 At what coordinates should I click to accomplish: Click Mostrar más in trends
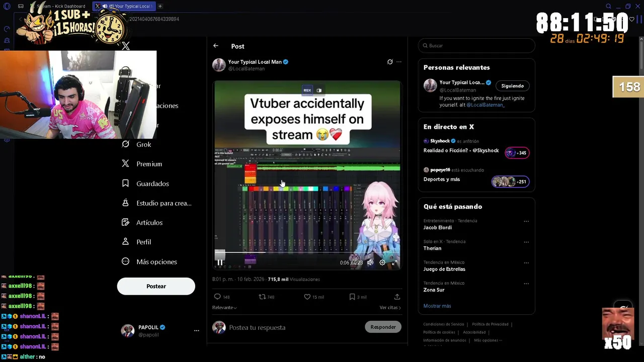click(x=437, y=306)
